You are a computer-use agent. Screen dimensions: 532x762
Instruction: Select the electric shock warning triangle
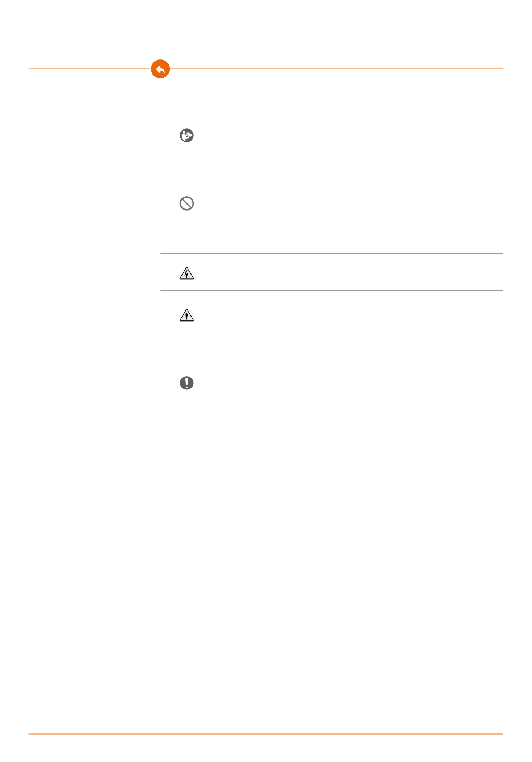[186, 273]
